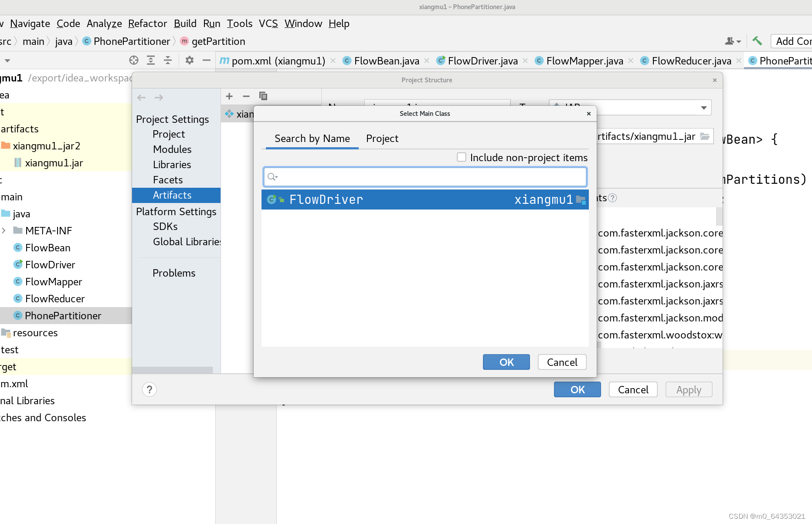
Task: Open the Build menu
Action: 185,24
